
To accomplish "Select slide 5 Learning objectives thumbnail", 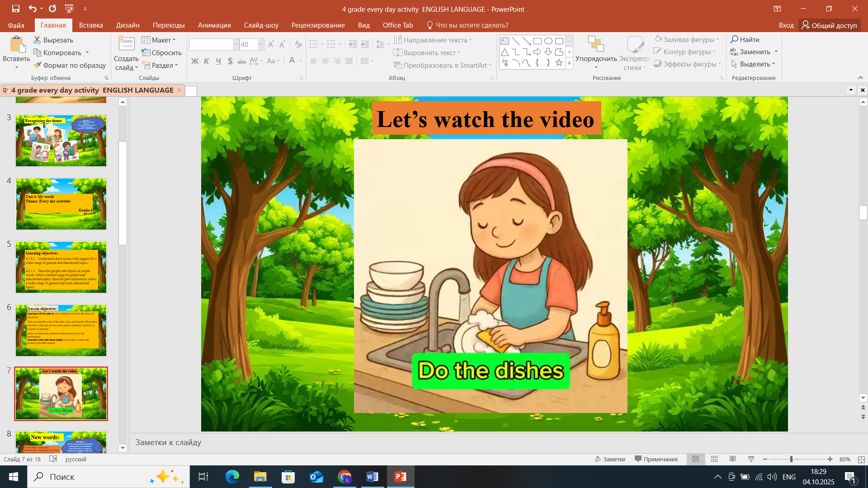I will coord(61,267).
